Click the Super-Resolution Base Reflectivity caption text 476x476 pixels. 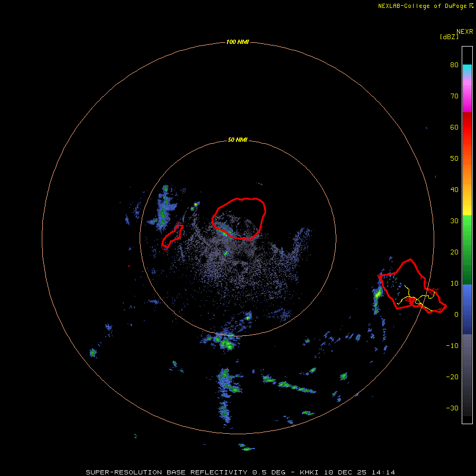point(167,472)
